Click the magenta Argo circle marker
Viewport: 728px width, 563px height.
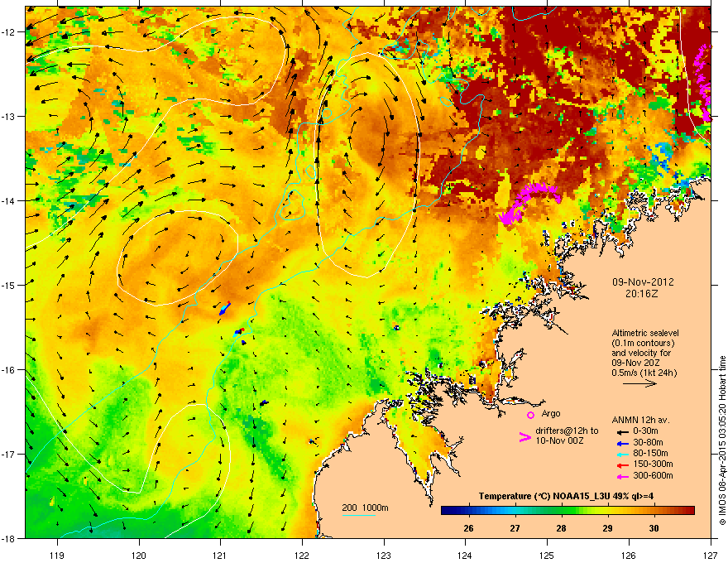530,415
